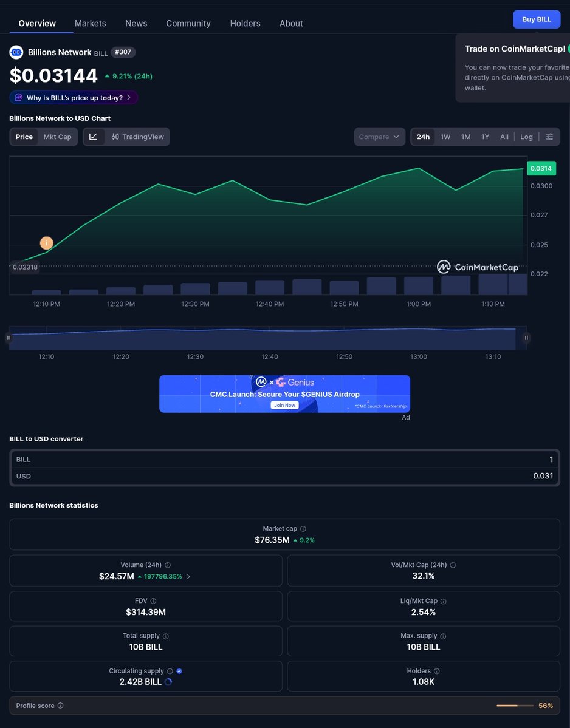
Task: Click the Vol/Mkt Cap (24h) info icon
Action: [453, 565]
